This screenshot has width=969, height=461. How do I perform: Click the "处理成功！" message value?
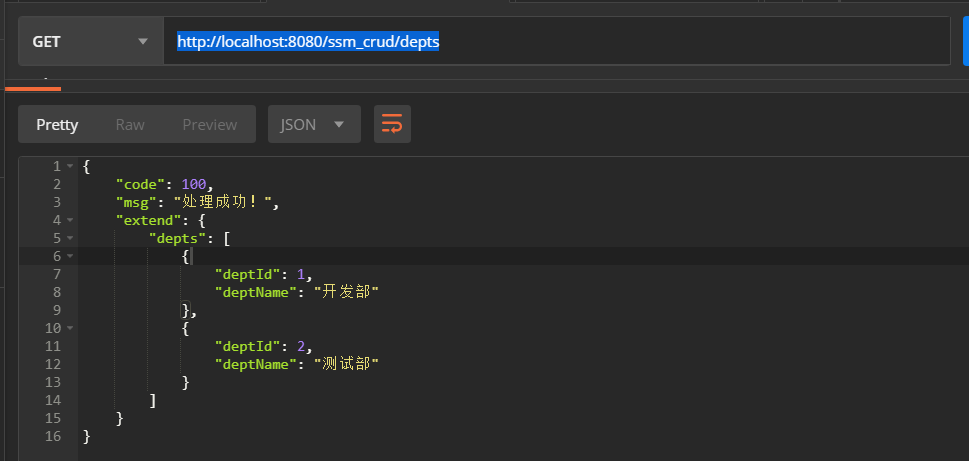223,202
